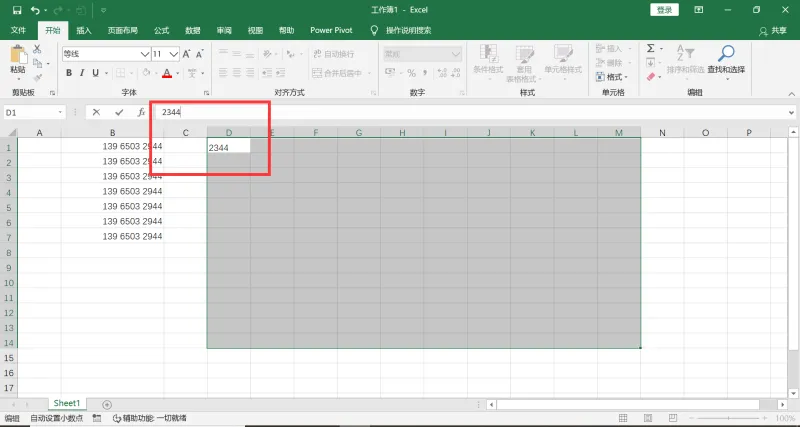
Task: Click cell B4 with 139 6503 2944
Action: [112, 191]
